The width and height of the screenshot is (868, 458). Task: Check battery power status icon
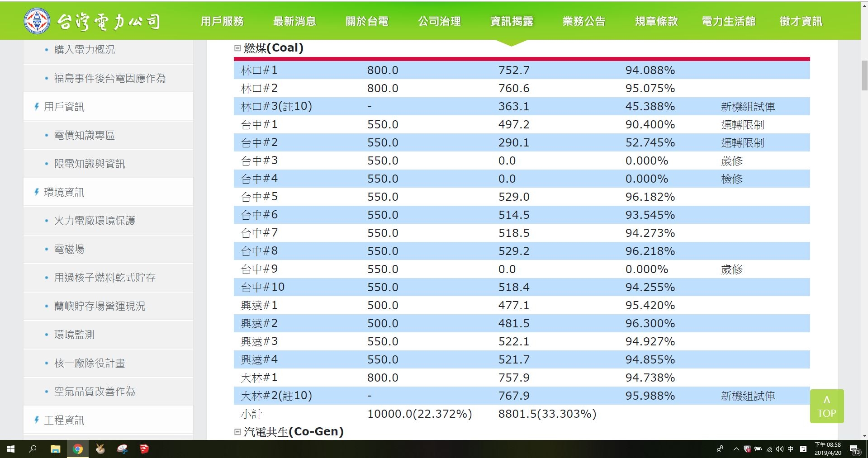coord(758,449)
